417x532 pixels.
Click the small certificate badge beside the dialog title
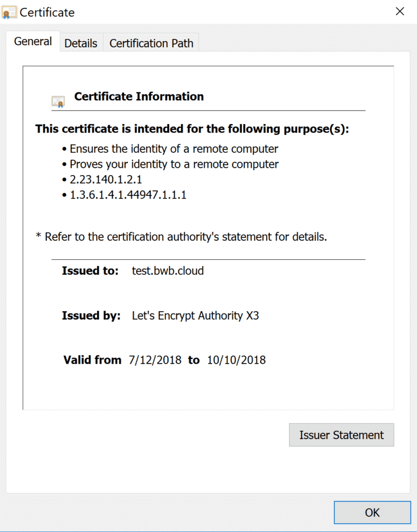click(8, 11)
